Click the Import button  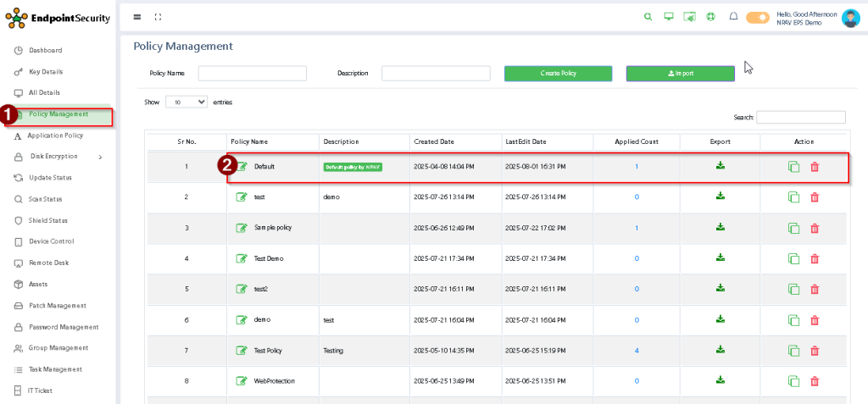coord(680,74)
